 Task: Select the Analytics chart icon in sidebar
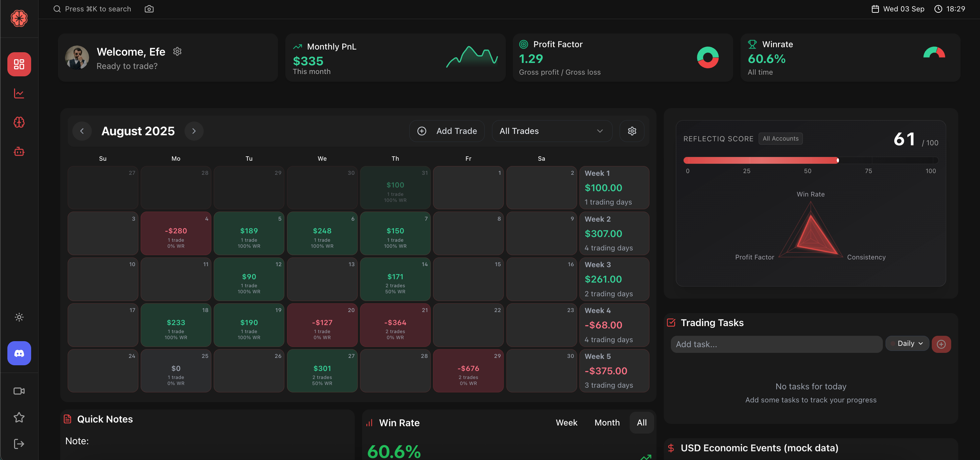click(x=19, y=93)
